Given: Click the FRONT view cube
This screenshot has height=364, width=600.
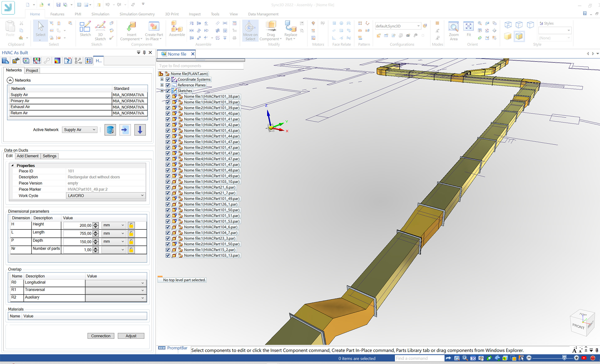Looking at the screenshot, I should 578,326.
